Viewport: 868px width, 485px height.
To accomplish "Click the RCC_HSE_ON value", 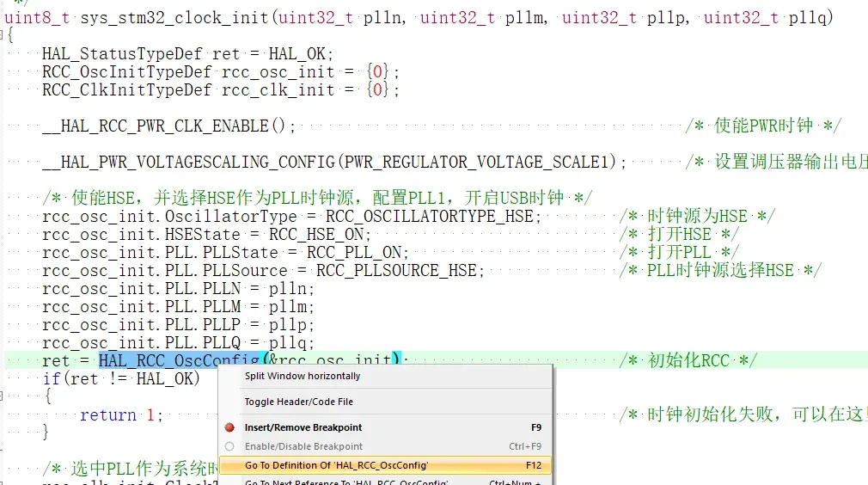I will coord(319,235).
